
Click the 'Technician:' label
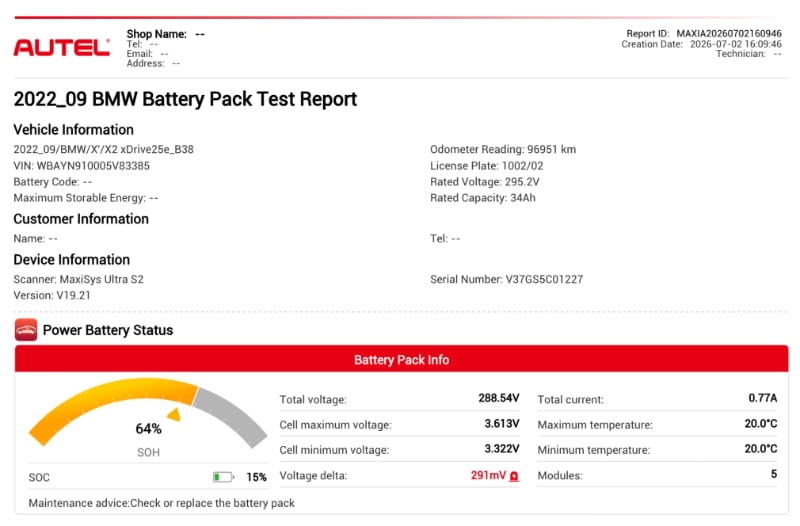click(741, 54)
